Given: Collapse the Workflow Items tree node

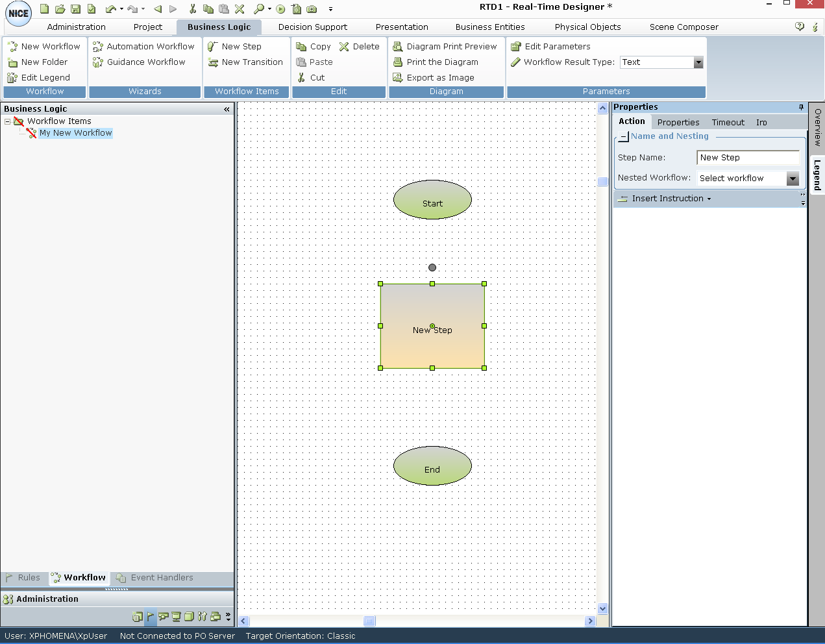Looking at the screenshot, I should [8, 121].
